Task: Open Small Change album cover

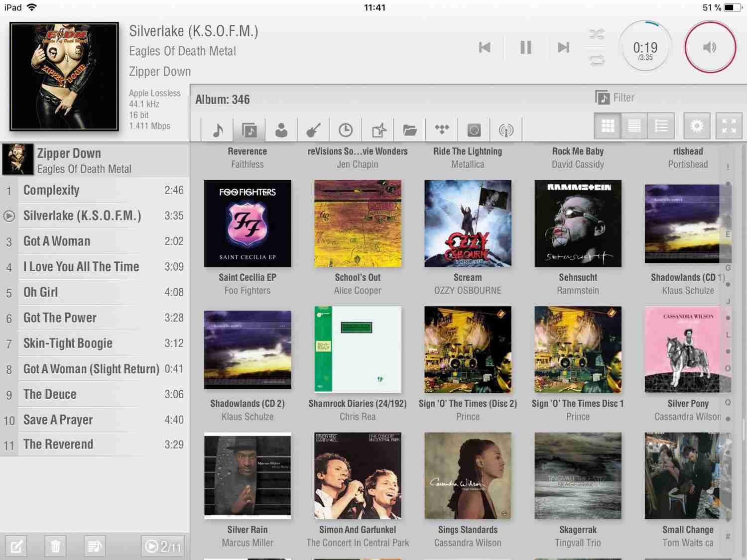Action: click(x=688, y=476)
